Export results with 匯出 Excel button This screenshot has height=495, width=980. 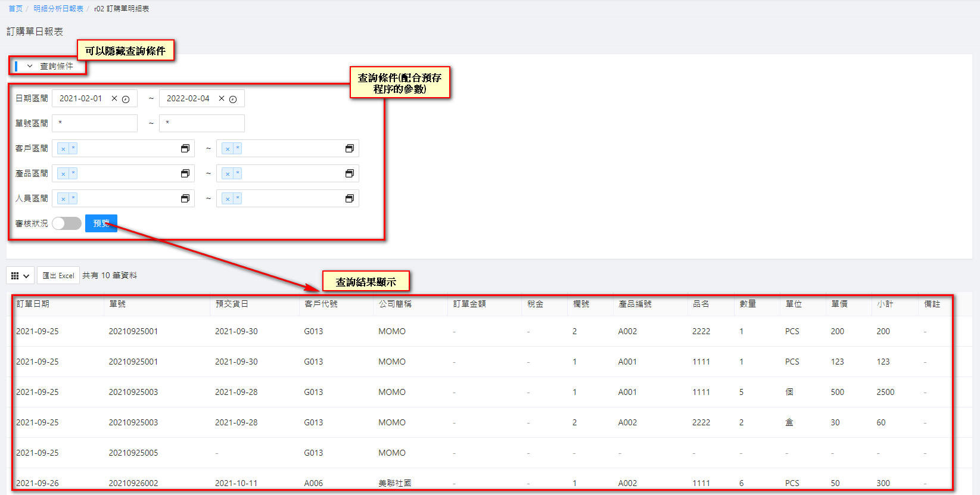tap(58, 276)
